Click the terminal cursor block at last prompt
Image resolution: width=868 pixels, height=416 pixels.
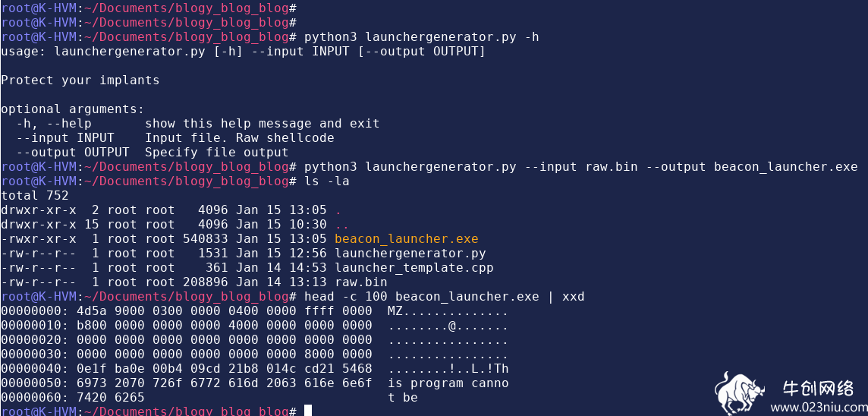tap(308, 411)
